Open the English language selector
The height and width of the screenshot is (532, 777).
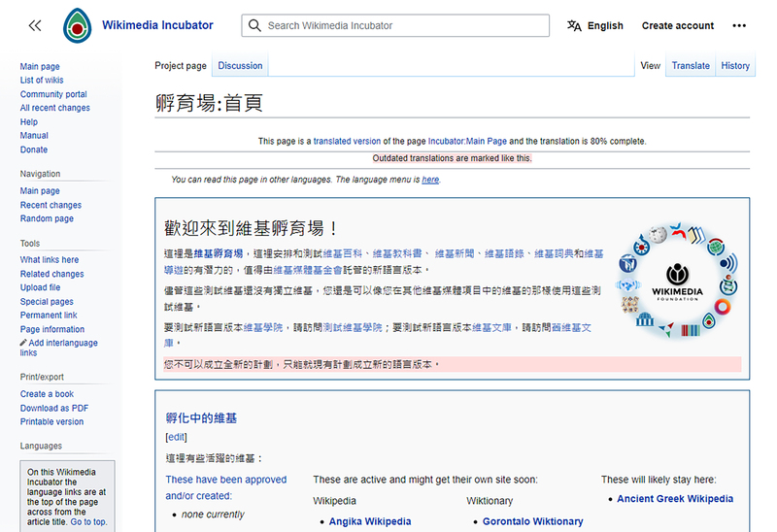tap(595, 26)
